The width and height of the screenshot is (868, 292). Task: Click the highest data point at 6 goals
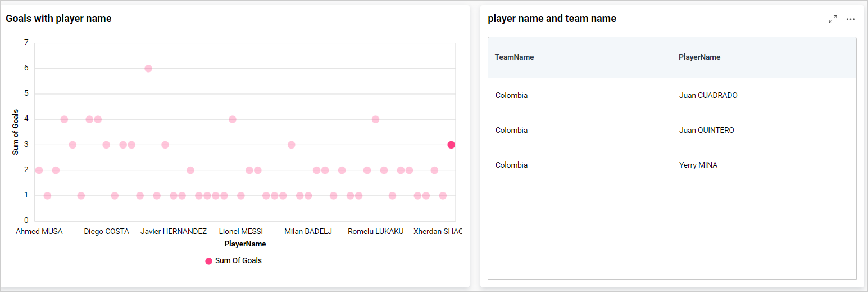click(x=148, y=69)
